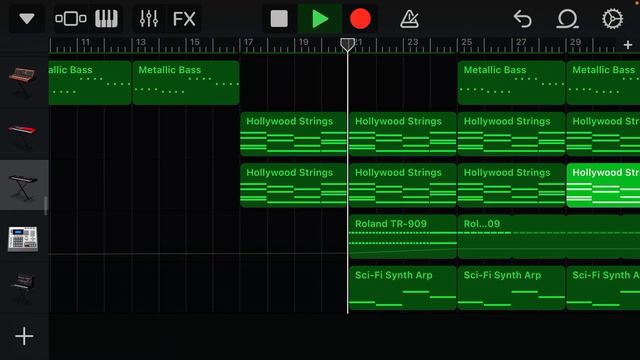Open the FX panel
The height and width of the screenshot is (360, 640).
point(184,19)
